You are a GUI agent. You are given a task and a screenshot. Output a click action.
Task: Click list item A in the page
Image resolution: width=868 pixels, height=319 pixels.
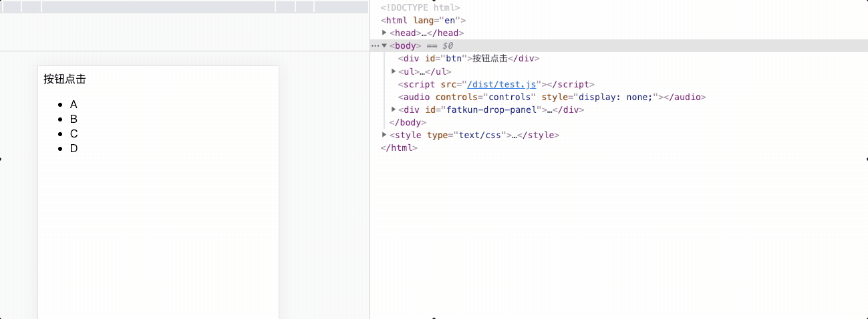click(74, 105)
